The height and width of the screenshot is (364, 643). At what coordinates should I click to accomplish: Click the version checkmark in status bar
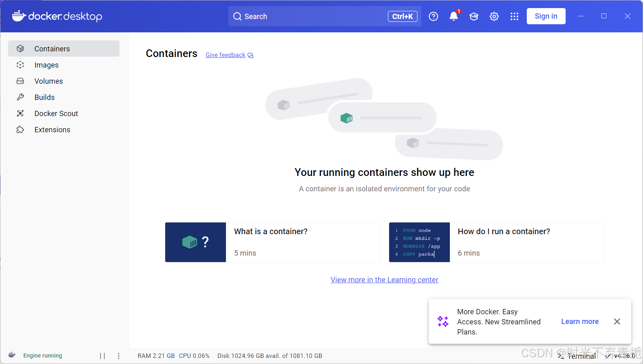pyautogui.click(x=608, y=356)
